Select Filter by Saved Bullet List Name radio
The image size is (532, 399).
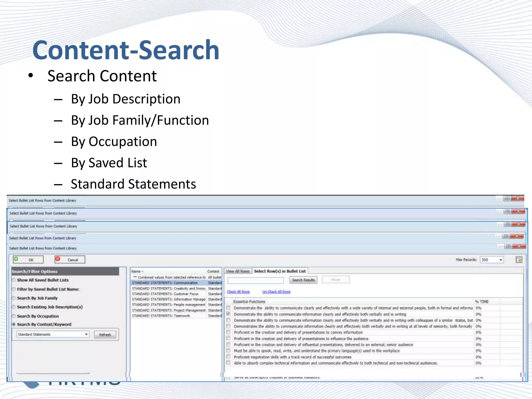[14, 289]
